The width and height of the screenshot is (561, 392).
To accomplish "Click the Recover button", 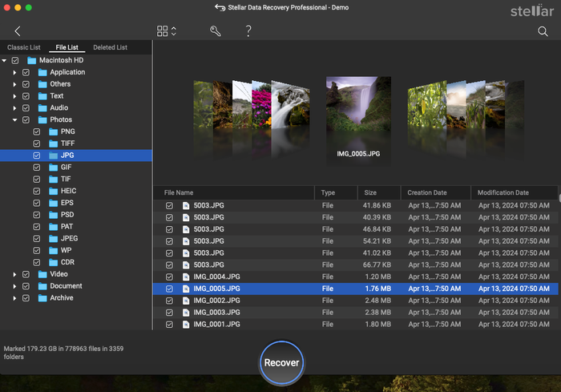I will [281, 362].
